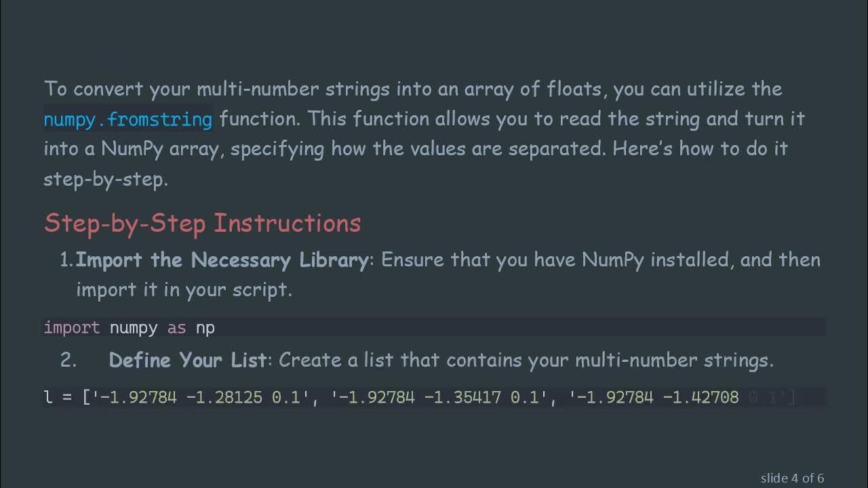Click the faded '0.1' at code line end

click(762, 397)
